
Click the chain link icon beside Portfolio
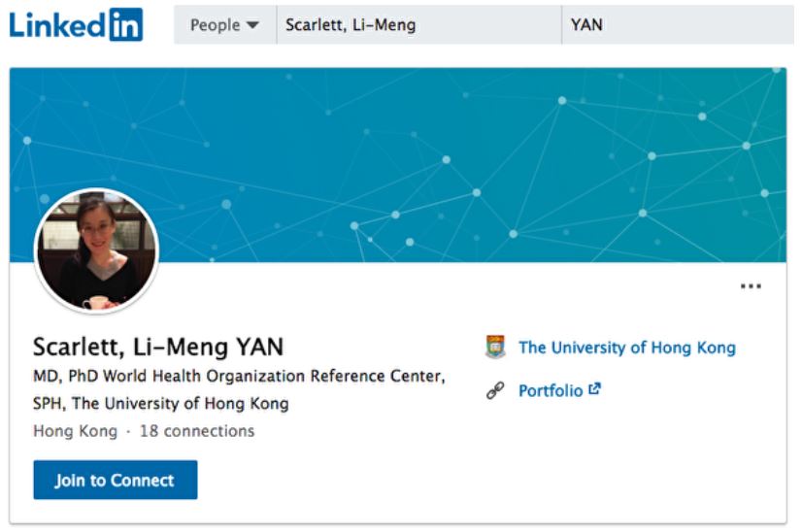[494, 391]
